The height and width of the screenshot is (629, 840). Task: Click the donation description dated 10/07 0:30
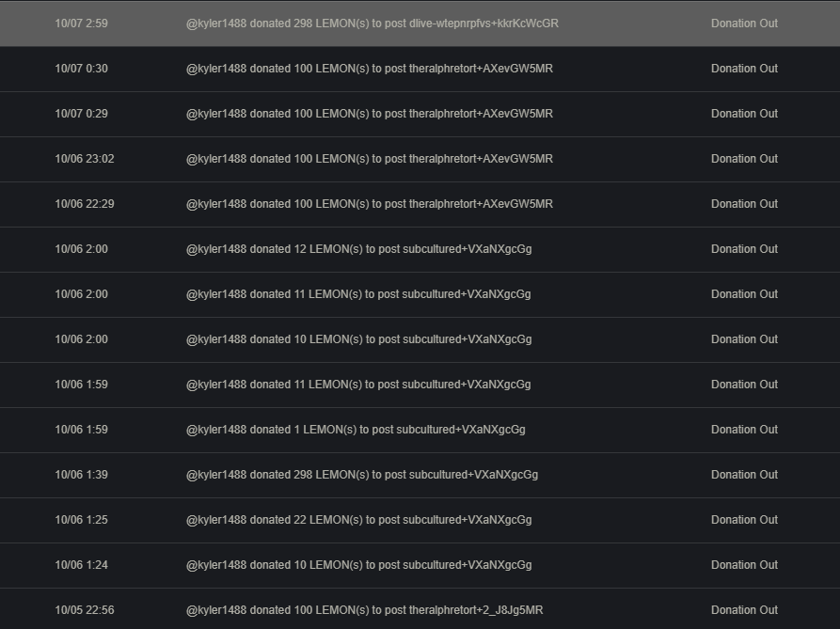[369, 69]
